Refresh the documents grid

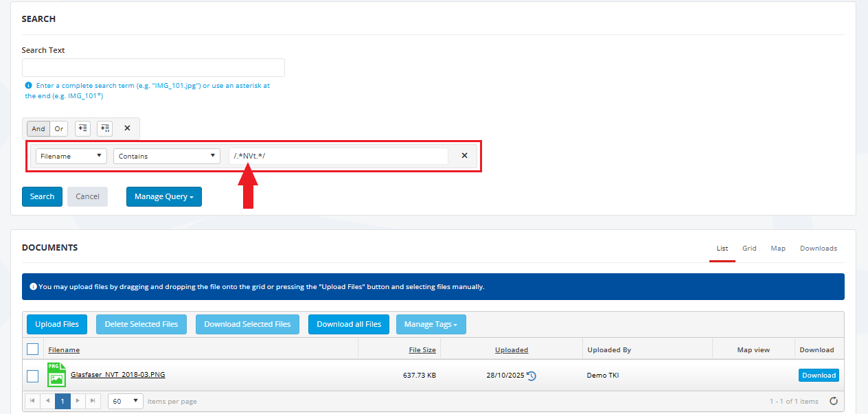pyautogui.click(x=834, y=401)
